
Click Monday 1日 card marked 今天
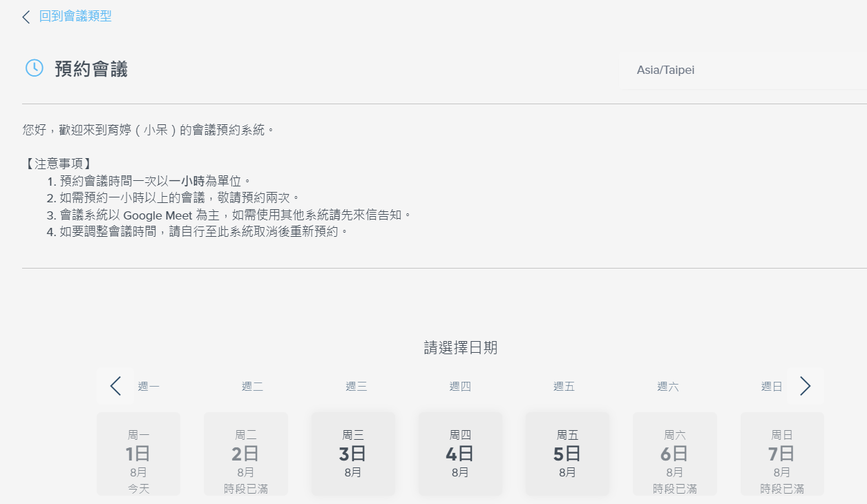pyautogui.click(x=138, y=454)
